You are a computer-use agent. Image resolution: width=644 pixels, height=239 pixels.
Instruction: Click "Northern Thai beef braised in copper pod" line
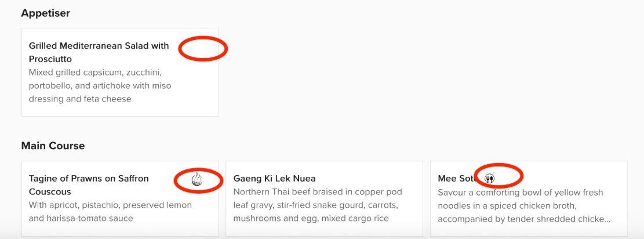pyautogui.click(x=317, y=192)
